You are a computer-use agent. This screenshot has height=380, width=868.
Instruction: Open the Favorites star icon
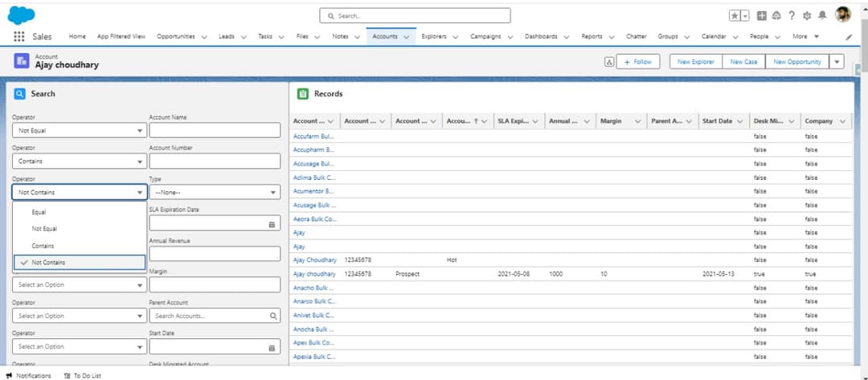click(x=735, y=16)
